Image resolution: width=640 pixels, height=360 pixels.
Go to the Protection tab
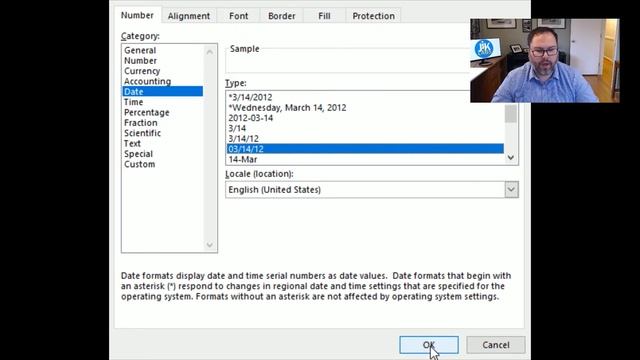coord(373,16)
